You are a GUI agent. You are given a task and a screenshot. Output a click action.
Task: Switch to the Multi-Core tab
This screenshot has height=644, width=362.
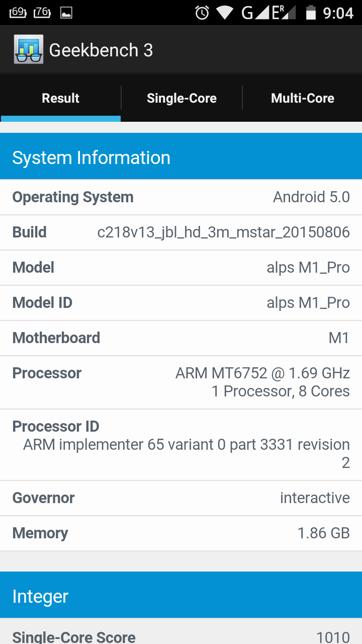tap(302, 98)
